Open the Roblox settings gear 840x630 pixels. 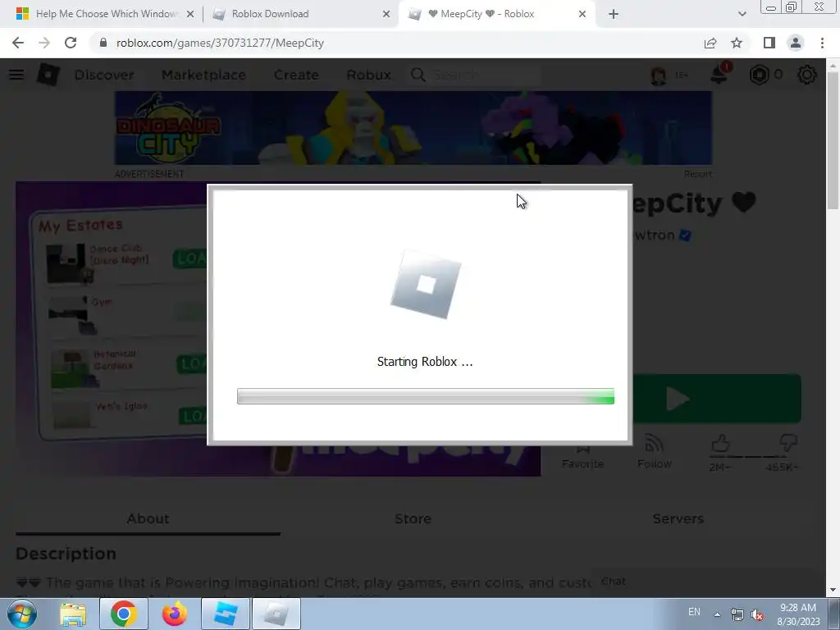click(x=807, y=75)
